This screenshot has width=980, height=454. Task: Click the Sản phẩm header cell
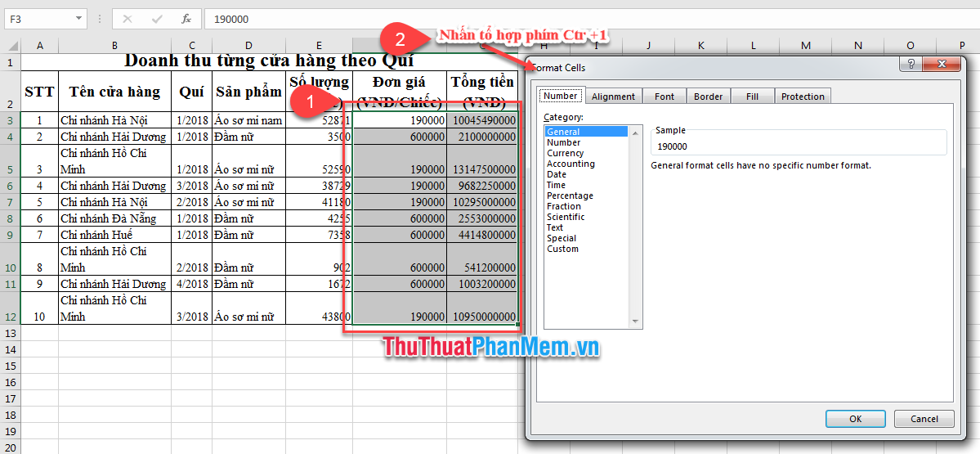tap(248, 92)
